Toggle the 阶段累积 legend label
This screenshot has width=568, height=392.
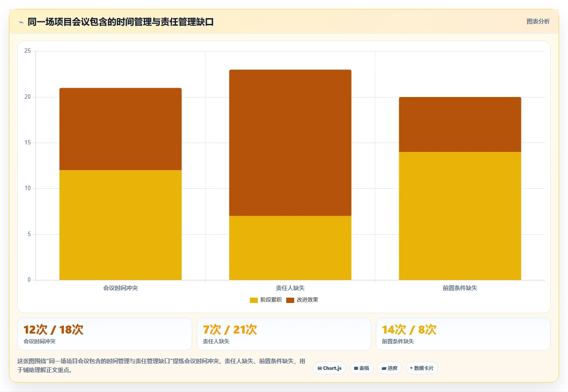click(x=271, y=300)
